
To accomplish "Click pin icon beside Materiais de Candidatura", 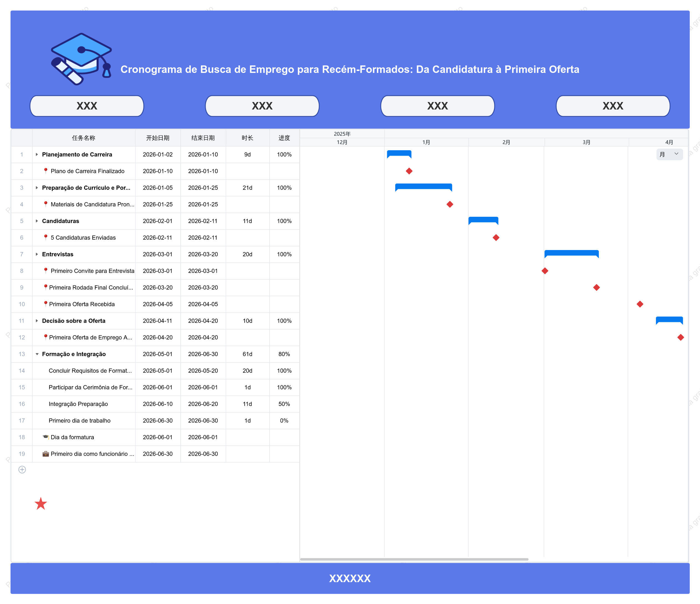I will pos(46,204).
